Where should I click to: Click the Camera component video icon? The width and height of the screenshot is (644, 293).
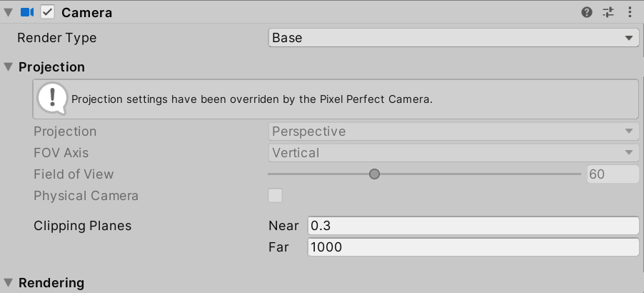pyautogui.click(x=27, y=12)
